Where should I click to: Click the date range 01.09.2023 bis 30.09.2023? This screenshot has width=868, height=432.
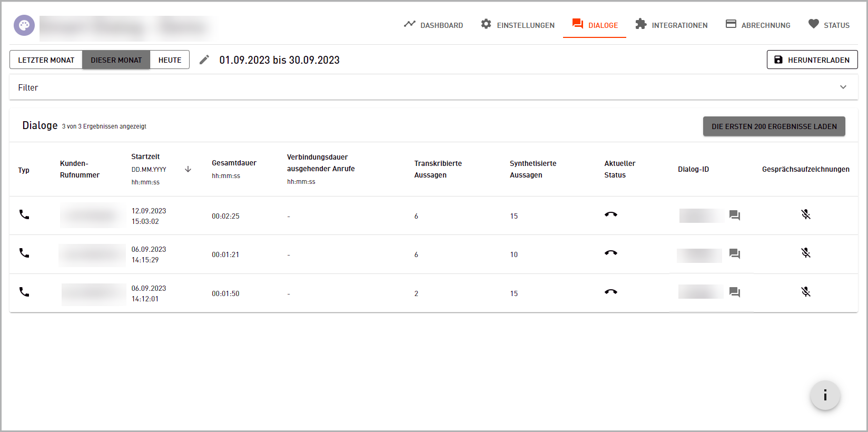[x=280, y=60]
